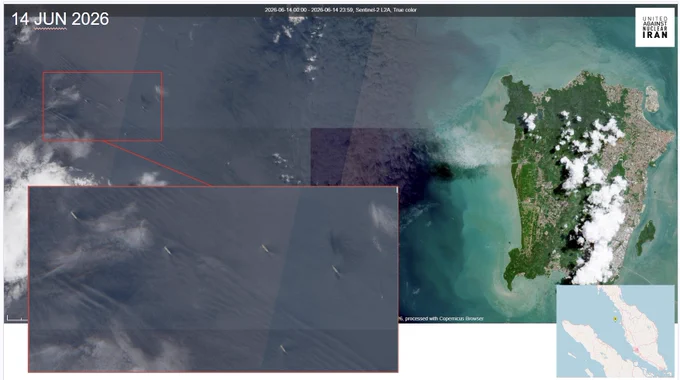Click the enlarged ship-detail inset image
Screen dimensions: 680x380
[x=213, y=279]
